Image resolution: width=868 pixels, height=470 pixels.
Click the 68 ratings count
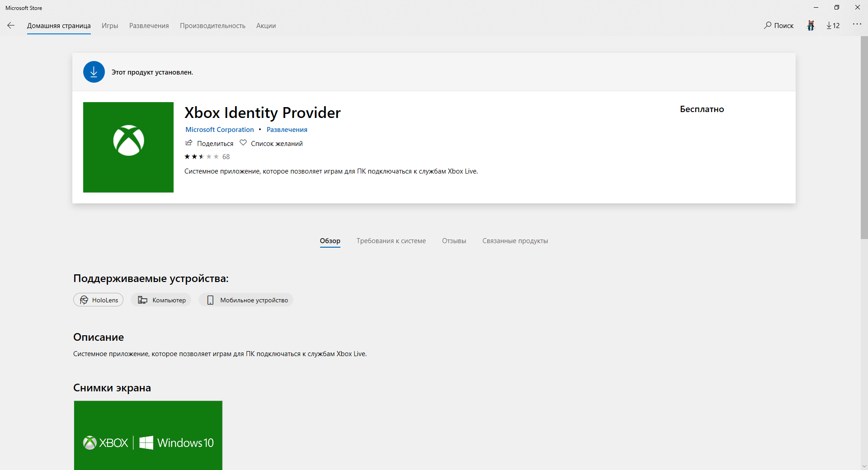pos(226,157)
